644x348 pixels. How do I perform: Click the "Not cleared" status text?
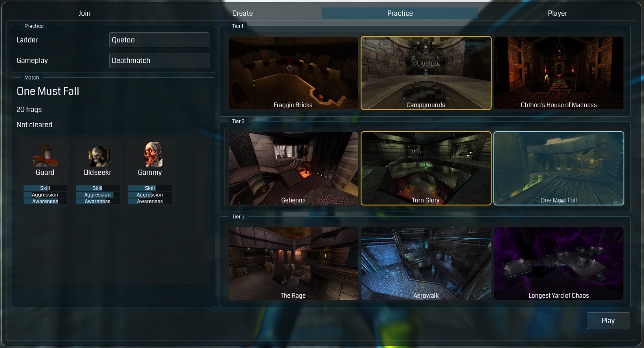[34, 125]
